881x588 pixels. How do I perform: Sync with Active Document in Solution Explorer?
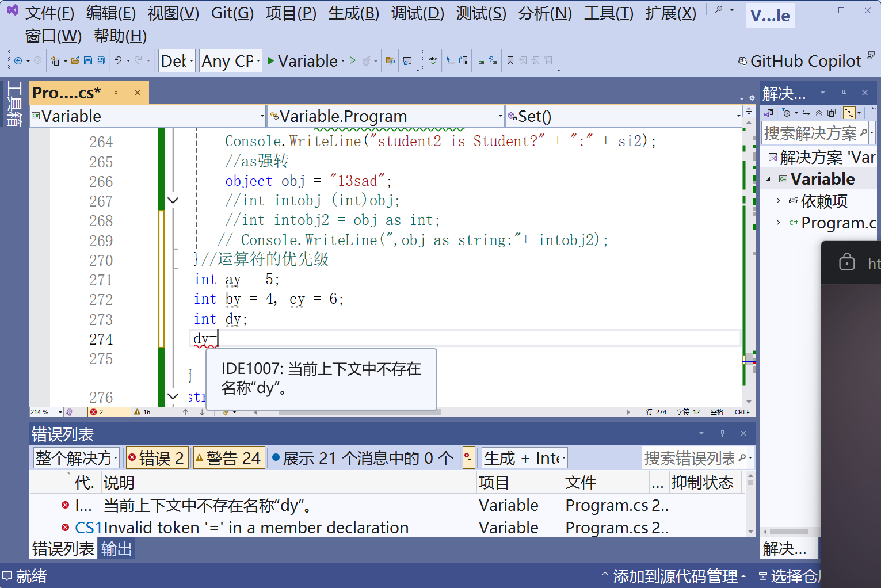pos(806,113)
